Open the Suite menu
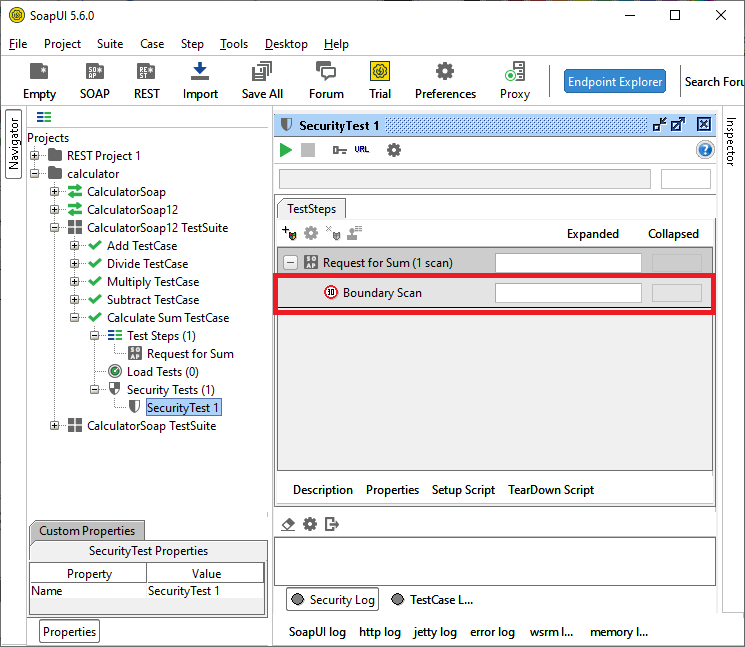Image resolution: width=745 pixels, height=647 pixels. pos(110,44)
